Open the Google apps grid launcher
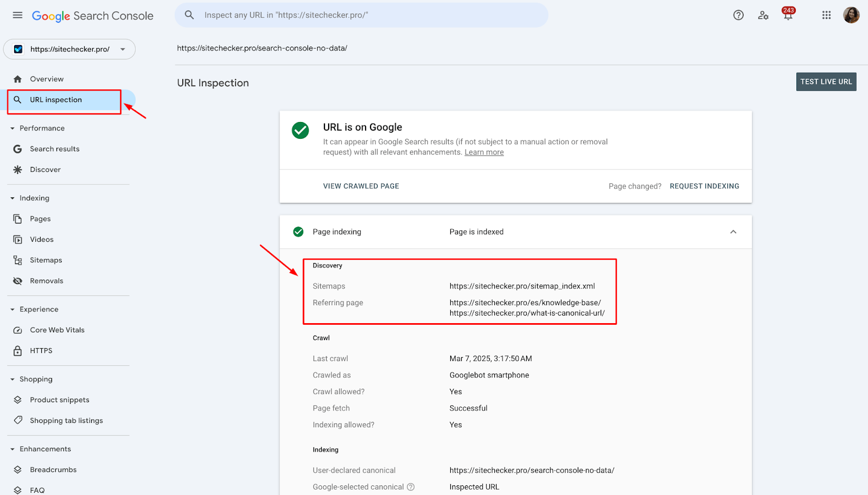The height and width of the screenshot is (495, 868). click(x=826, y=15)
